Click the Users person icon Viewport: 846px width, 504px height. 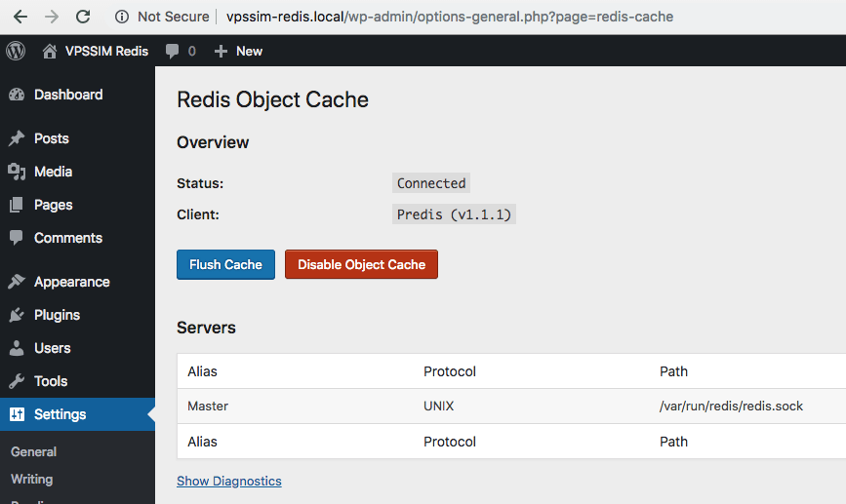(x=17, y=348)
